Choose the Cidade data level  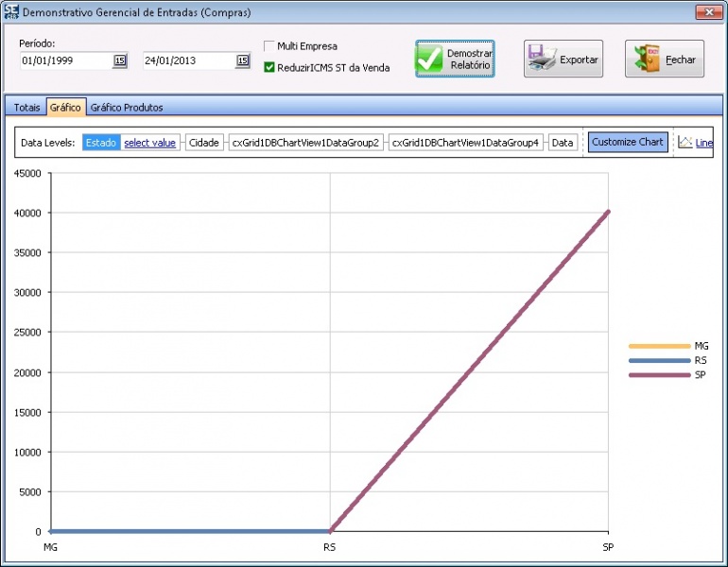click(204, 143)
